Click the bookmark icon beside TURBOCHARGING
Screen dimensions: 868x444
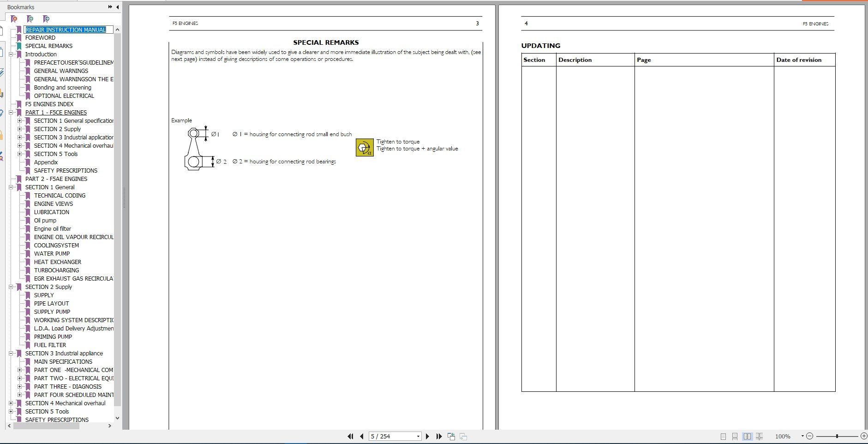(28, 270)
